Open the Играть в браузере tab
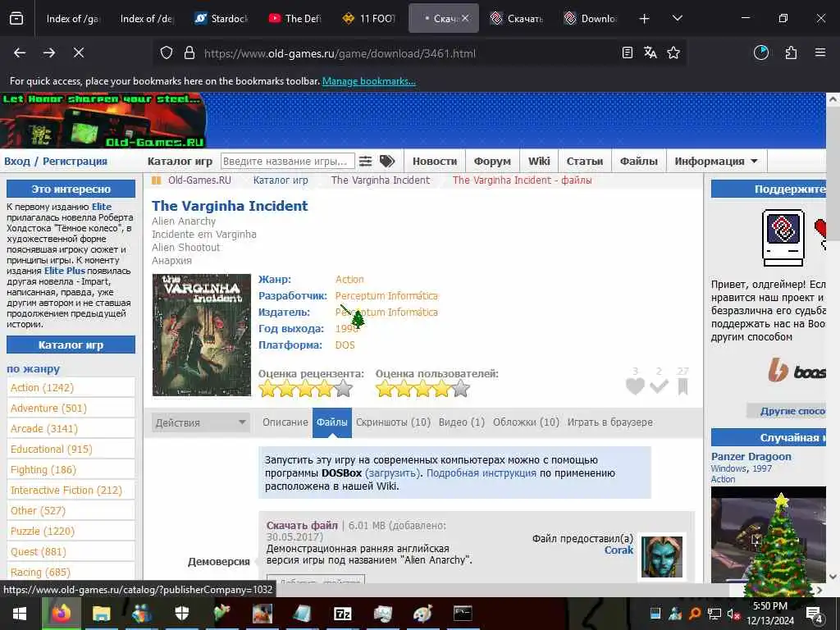Image resolution: width=840 pixels, height=630 pixels. tap(610, 422)
